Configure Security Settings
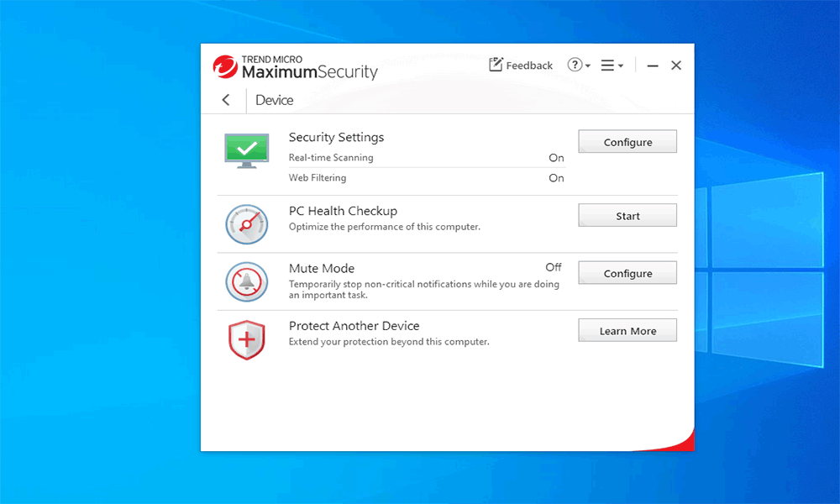 tap(627, 141)
